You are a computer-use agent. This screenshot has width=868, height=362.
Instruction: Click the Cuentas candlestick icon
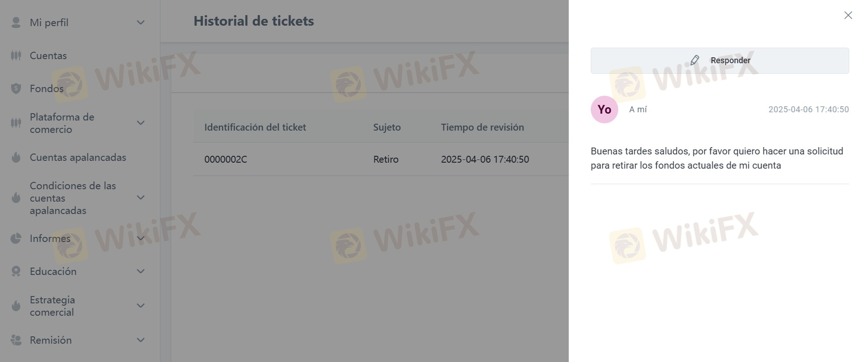tap(16, 55)
